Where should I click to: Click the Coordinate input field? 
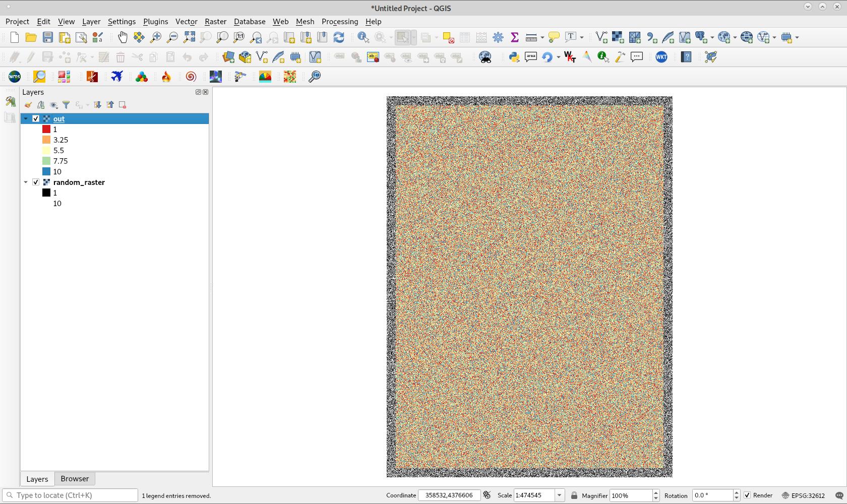click(x=449, y=495)
